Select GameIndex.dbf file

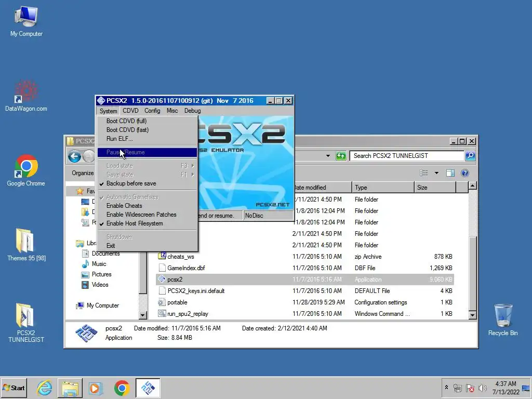click(305, 268)
